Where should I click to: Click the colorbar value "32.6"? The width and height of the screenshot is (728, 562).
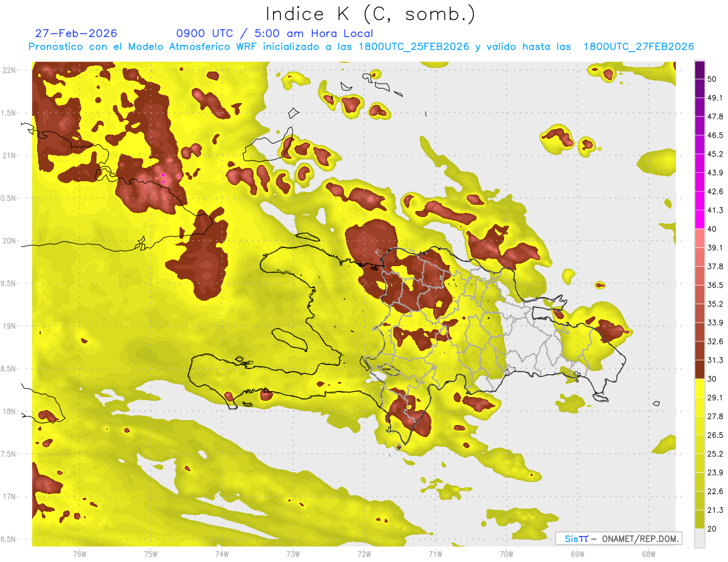tap(715, 341)
